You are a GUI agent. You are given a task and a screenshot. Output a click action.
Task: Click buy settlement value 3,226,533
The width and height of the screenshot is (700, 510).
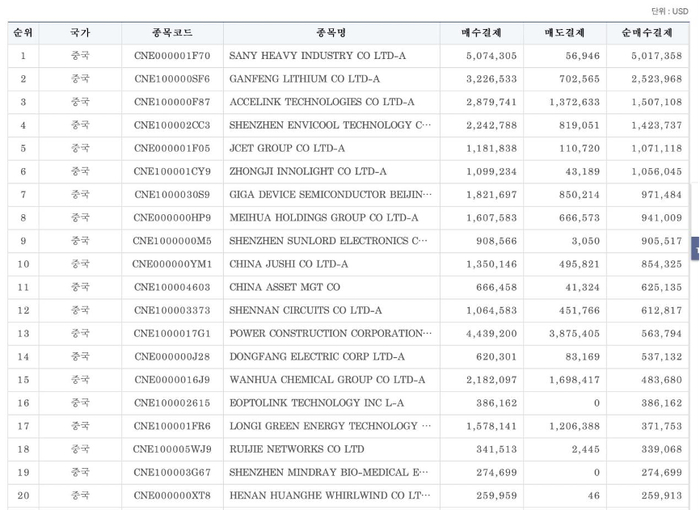(x=492, y=79)
